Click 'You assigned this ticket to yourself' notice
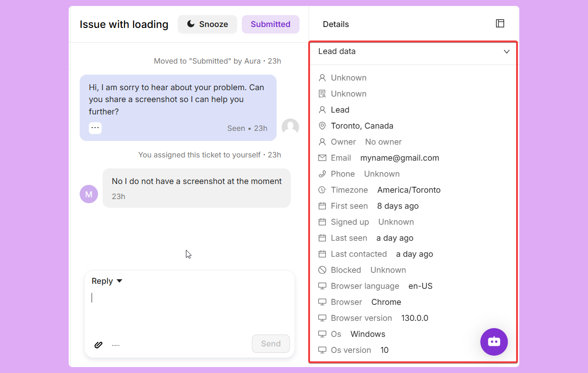The height and width of the screenshot is (373, 588). 210,155
